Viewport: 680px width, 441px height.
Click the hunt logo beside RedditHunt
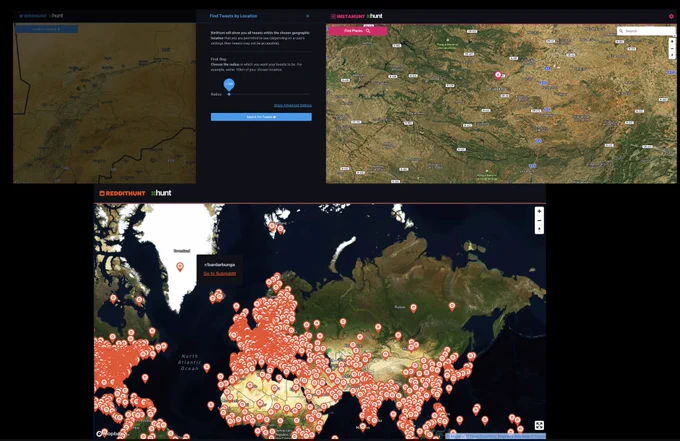(x=161, y=193)
